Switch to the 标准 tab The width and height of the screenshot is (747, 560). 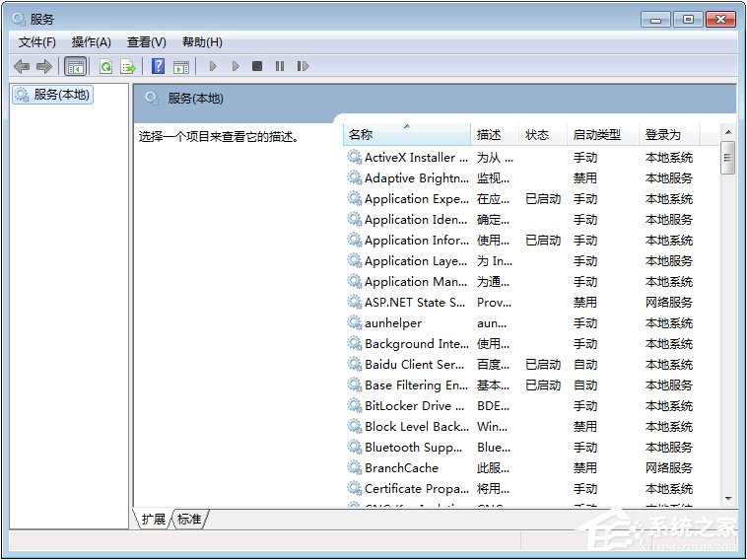click(x=189, y=519)
